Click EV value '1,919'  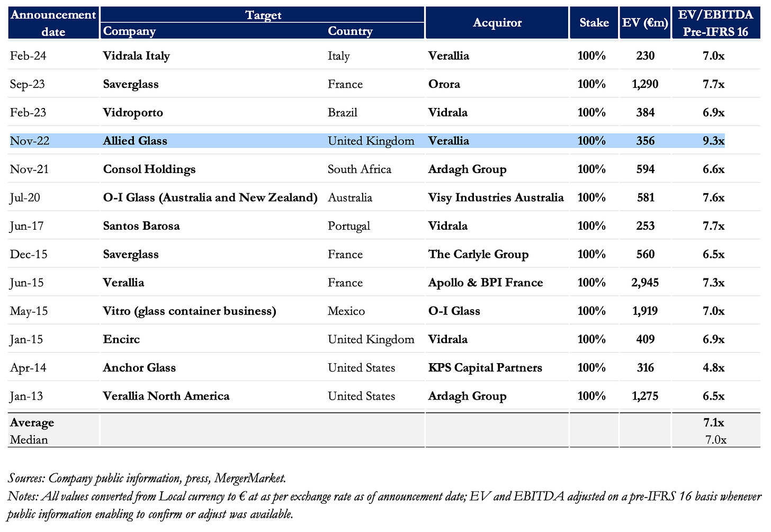645,311
